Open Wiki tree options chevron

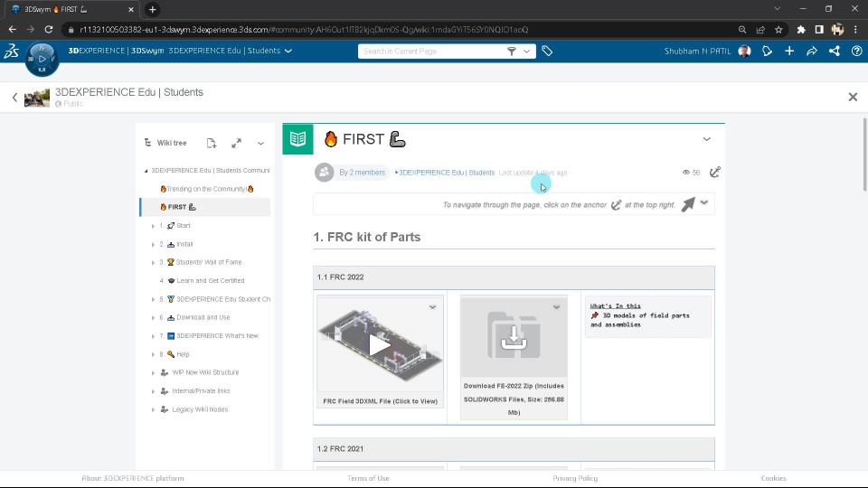260,144
